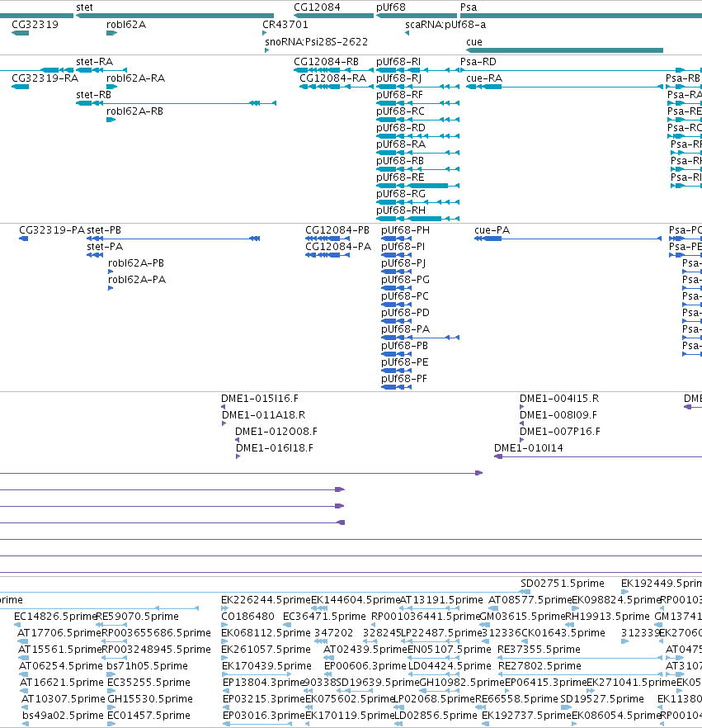The width and height of the screenshot is (702, 728).
Task: Click the AT17706.5prime EST label
Action: [59, 633]
